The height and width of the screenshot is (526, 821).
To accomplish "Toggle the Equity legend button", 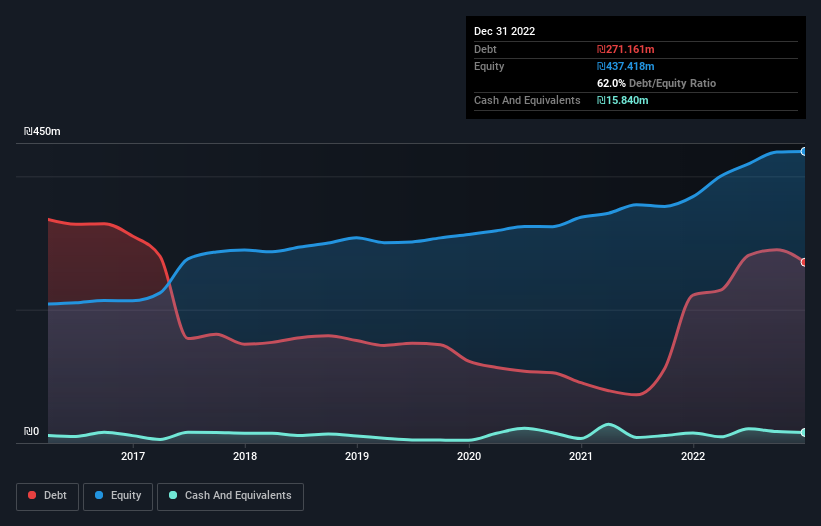I will (118, 496).
